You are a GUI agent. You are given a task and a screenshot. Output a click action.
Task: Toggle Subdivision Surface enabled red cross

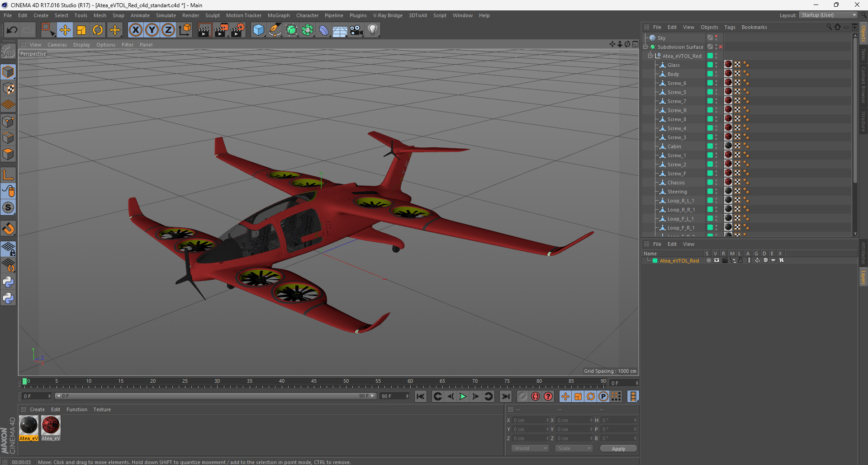[x=721, y=47]
